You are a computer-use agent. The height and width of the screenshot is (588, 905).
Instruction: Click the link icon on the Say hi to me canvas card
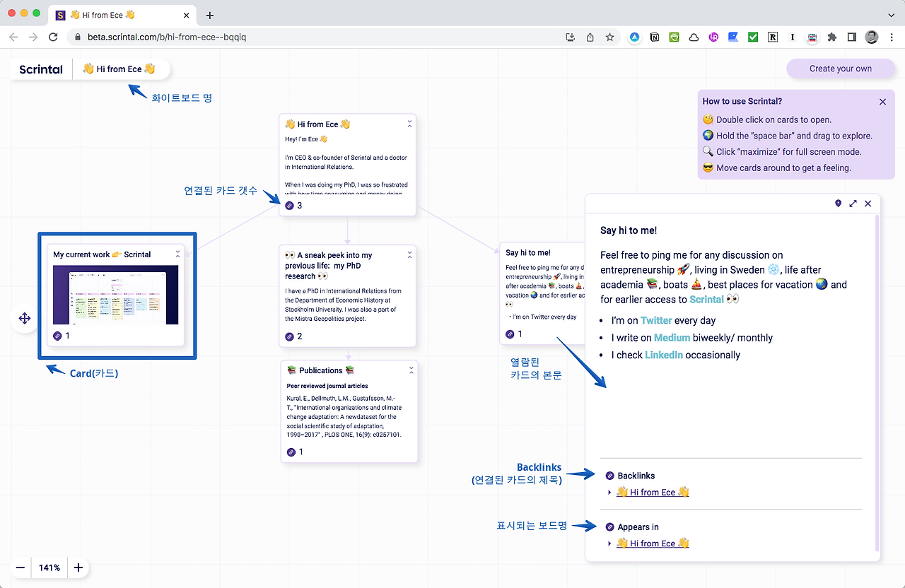pyautogui.click(x=510, y=334)
